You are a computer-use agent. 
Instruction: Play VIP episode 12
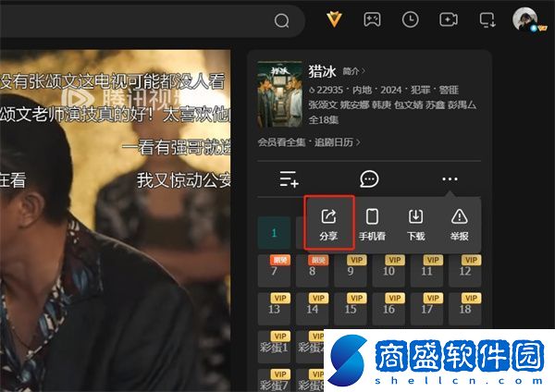pos(465,271)
